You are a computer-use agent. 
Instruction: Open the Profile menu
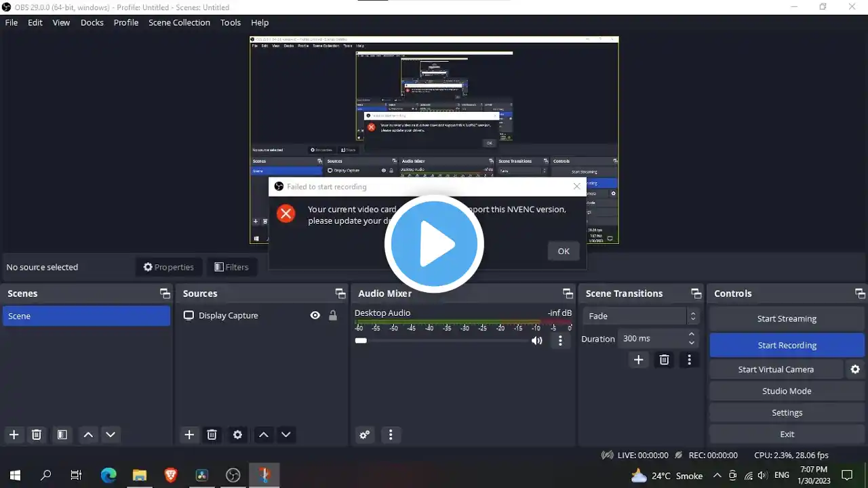coord(126,22)
